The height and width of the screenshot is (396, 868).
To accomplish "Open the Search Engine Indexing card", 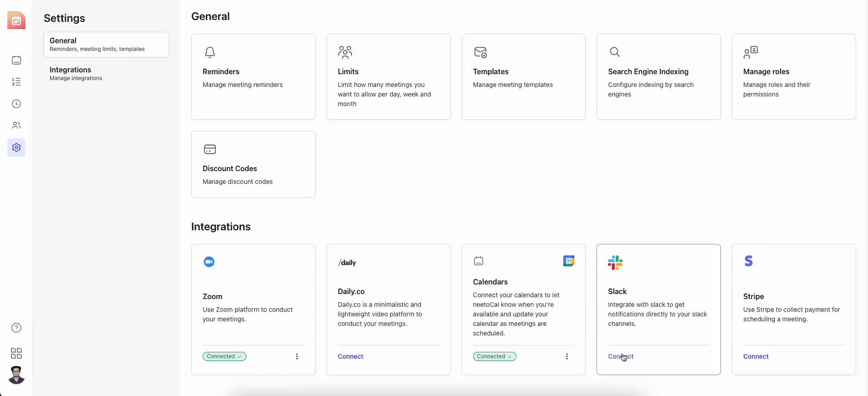I will (659, 76).
